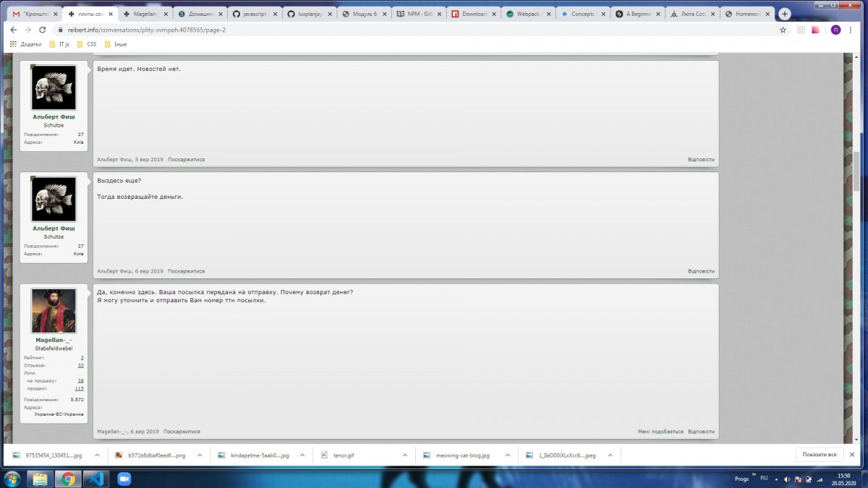The width and height of the screenshot is (868, 488).
Task: Click "Поскаржитися" on the 5 вер 2019 post
Action: click(186, 159)
